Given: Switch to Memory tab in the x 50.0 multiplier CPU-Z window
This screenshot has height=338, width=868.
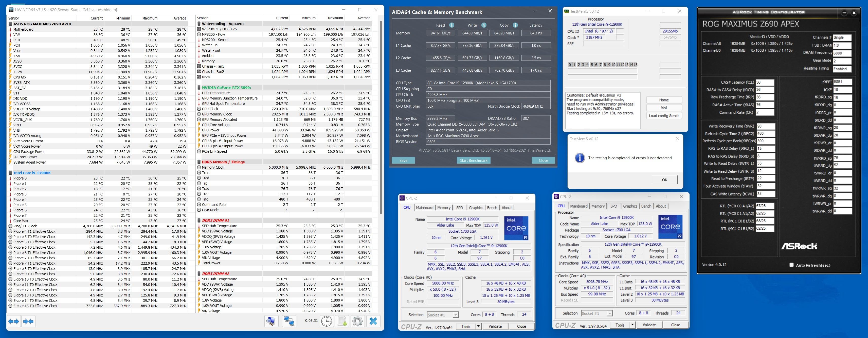Looking at the screenshot, I should pyautogui.click(x=444, y=208).
